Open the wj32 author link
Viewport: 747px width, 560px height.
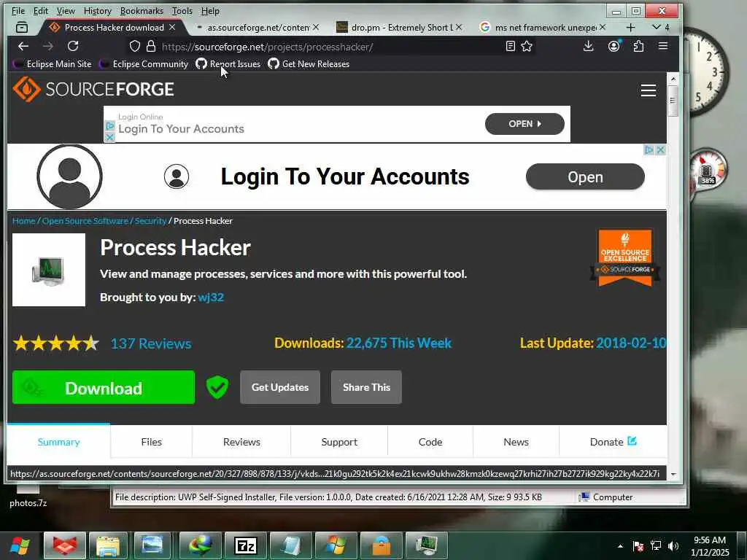(x=211, y=297)
